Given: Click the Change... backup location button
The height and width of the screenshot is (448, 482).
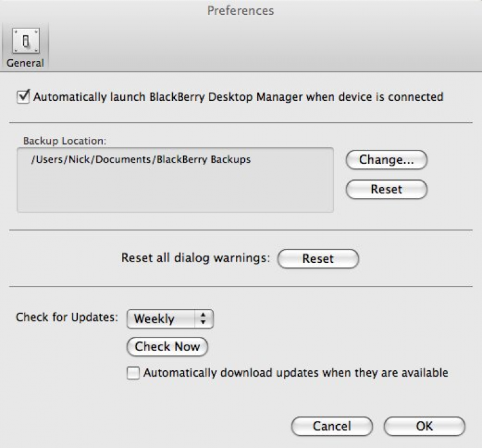Looking at the screenshot, I should click(x=386, y=159).
